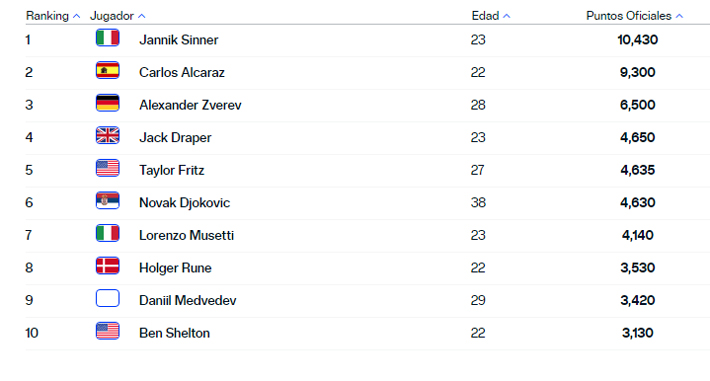The image size is (710, 381).
Task: Click Jannik Sinner's Italian flag icon
Action: coord(107,38)
